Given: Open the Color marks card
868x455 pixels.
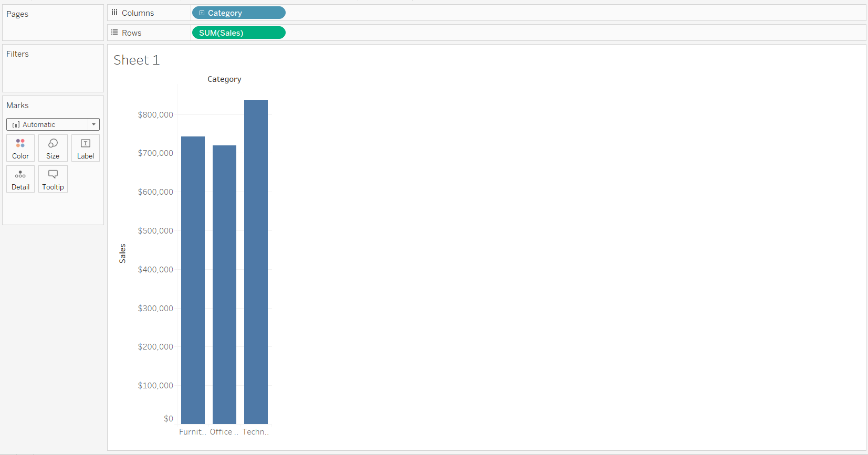Looking at the screenshot, I should (20, 148).
